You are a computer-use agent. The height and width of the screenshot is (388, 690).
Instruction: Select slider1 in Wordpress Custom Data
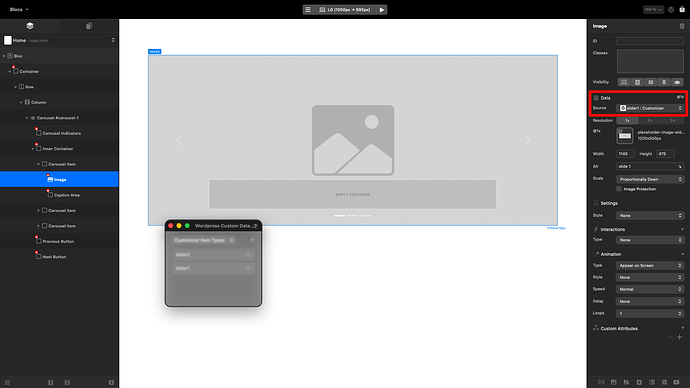coord(213,268)
